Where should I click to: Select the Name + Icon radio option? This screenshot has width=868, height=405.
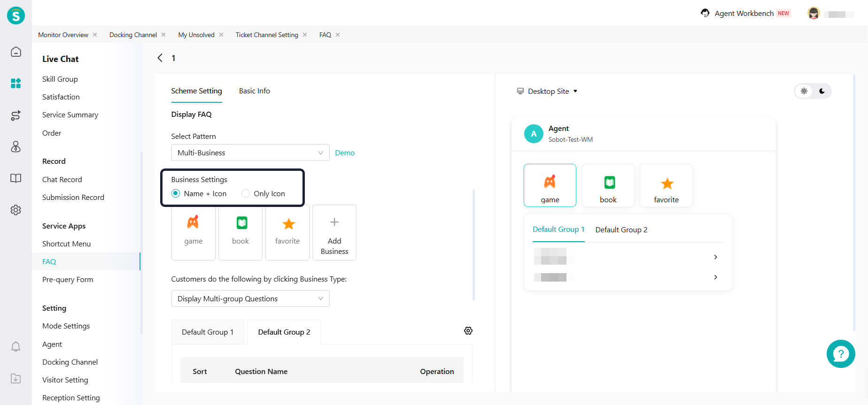click(x=176, y=193)
